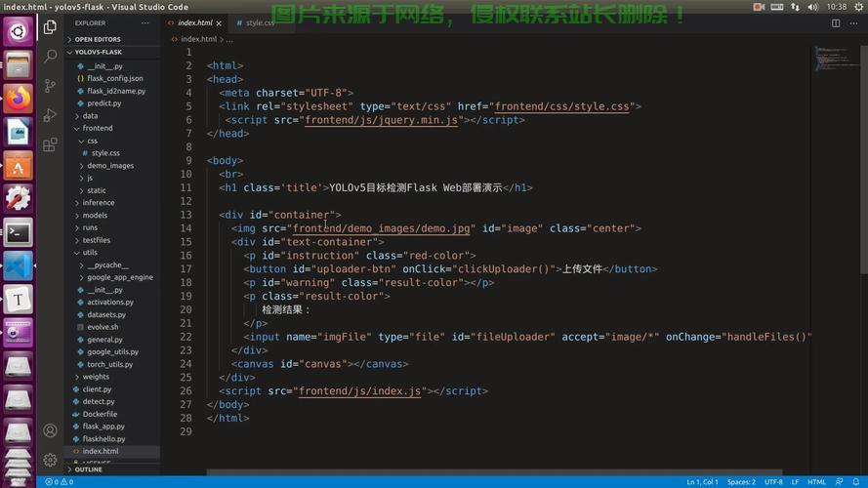868x488 pixels.
Task: Change language mode HTML in status bar
Action: [x=816, y=482]
